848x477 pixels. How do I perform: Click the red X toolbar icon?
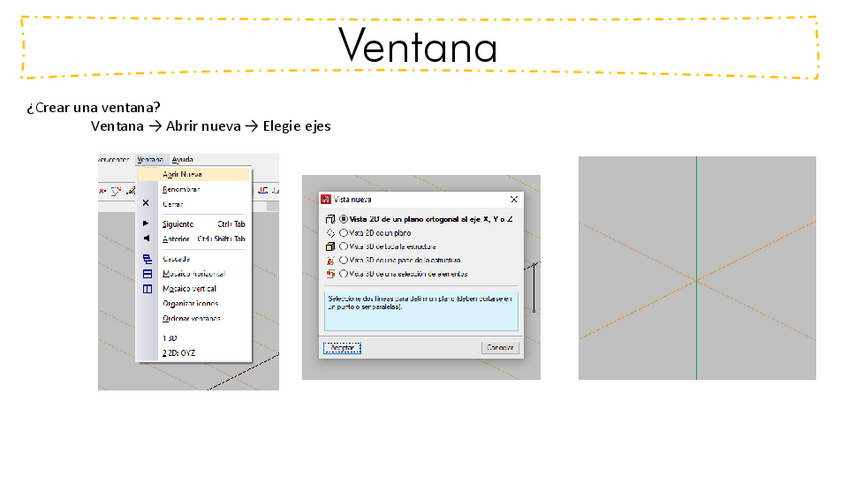tap(102, 191)
